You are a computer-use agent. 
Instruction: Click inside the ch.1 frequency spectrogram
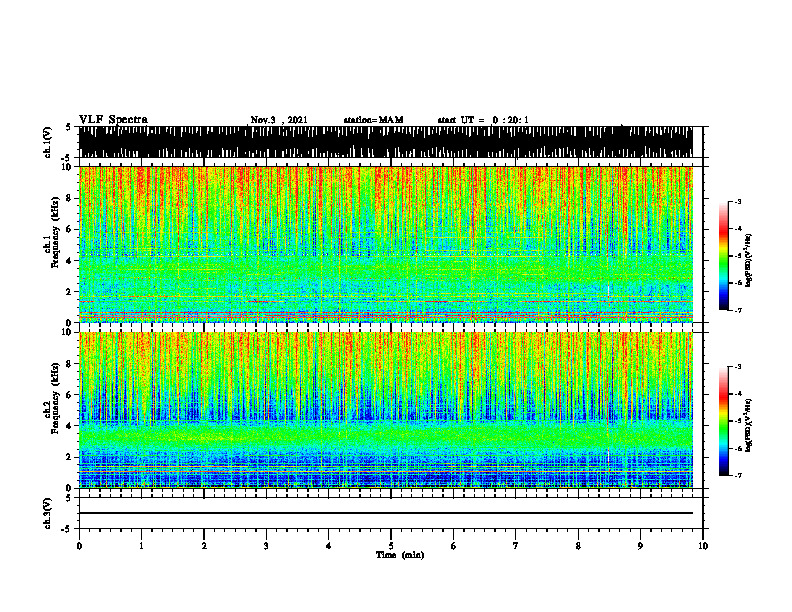pos(386,244)
